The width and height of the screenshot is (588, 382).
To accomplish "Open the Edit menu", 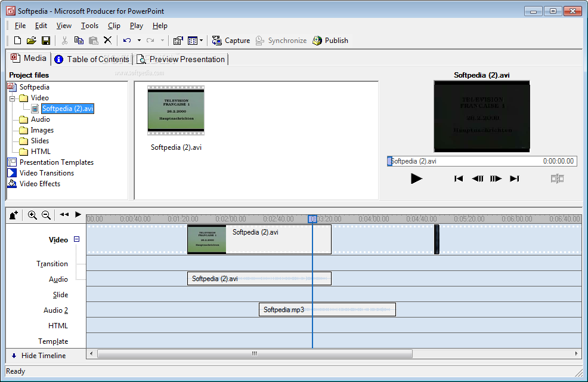I will coord(41,26).
